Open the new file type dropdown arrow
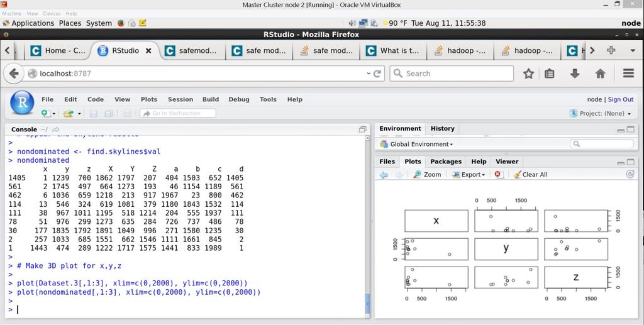644x325 pixels. tap(54, 114)
